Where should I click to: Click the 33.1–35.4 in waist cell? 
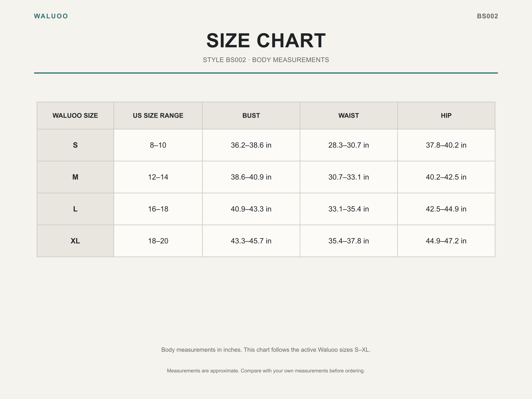[349, 209]
